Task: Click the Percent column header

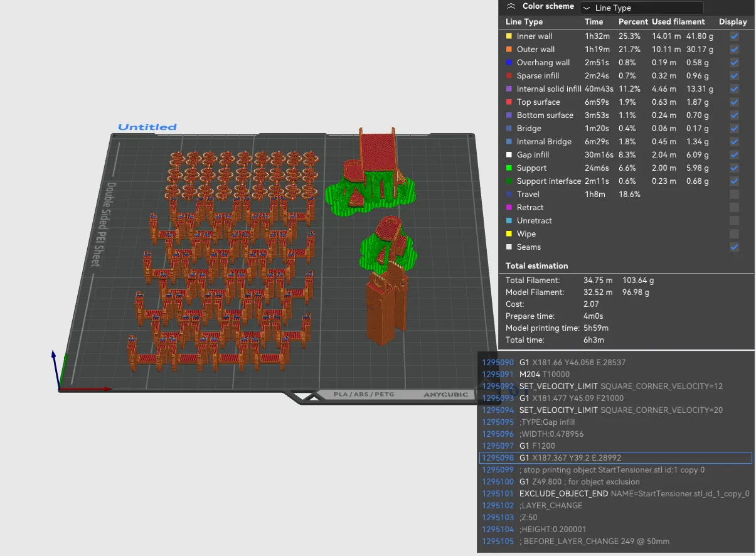Action: 633,22
